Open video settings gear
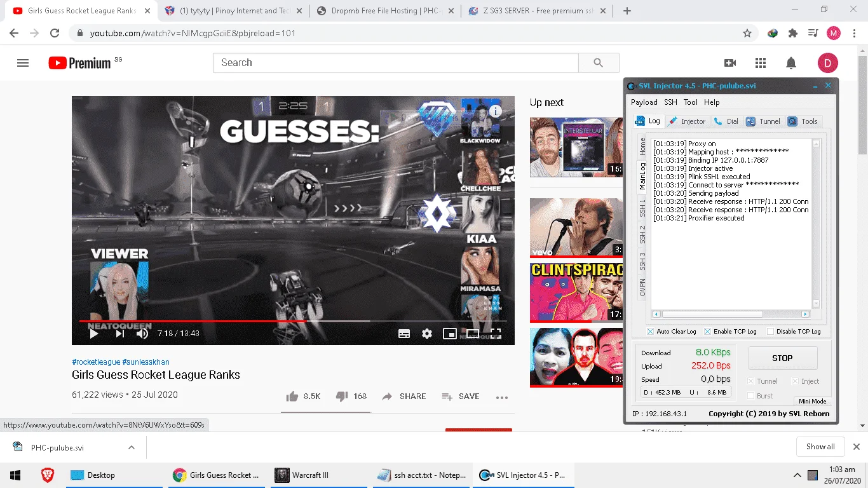Screen dimensions: 868x488 click(427, 334)
